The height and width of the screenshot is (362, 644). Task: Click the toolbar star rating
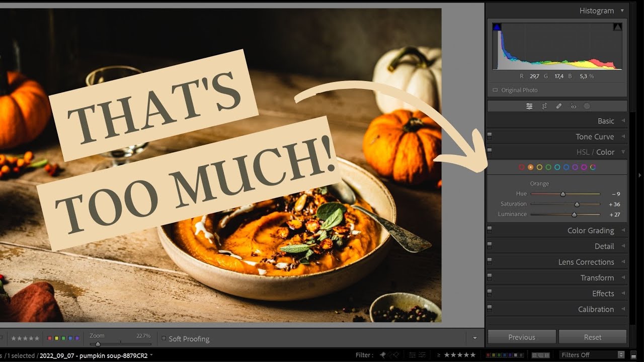(25, 338)
